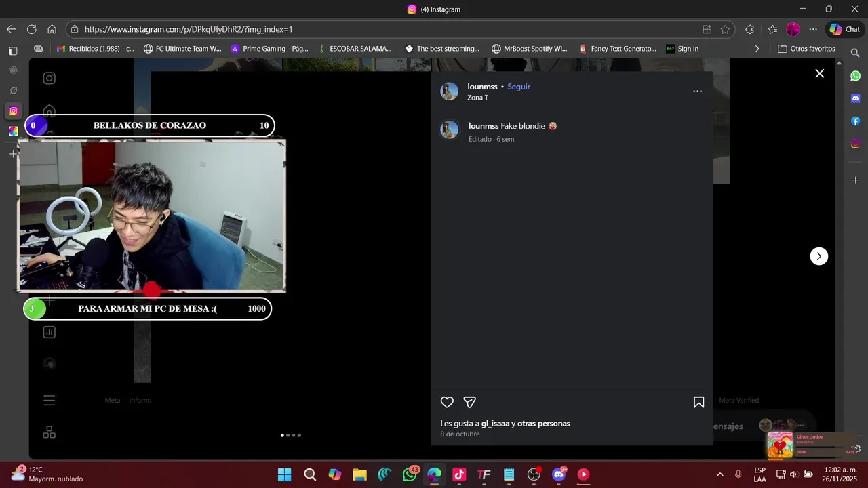
Task: Save the post with the bookmark icon
Action: 698,402
